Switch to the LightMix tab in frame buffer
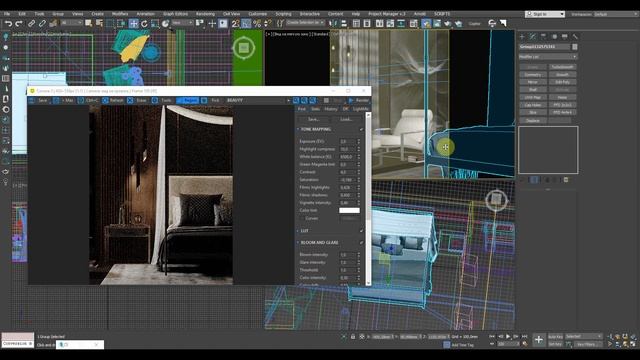Viewport: 640px width, 360px height. [361, 109]
